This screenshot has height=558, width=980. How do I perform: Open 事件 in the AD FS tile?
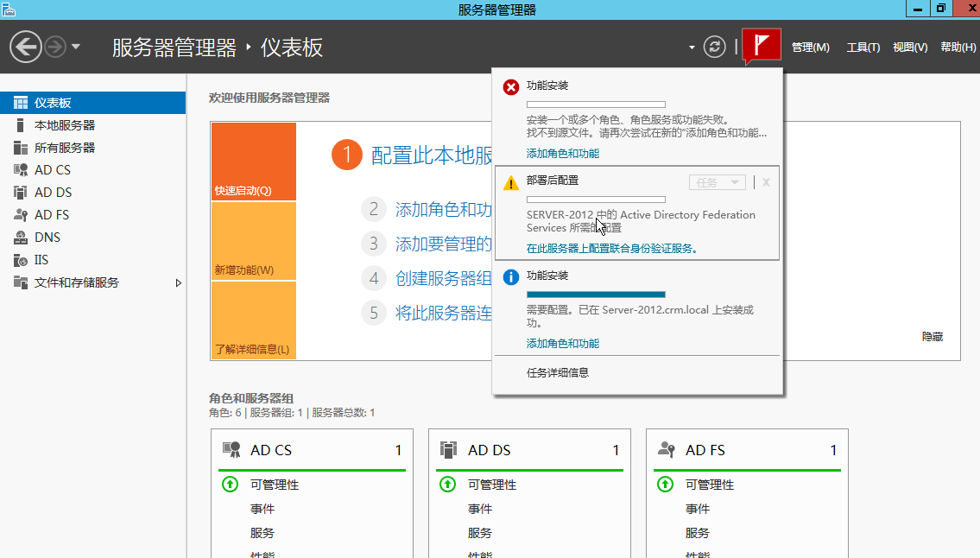pyautogui.click(x=698, y=510)
